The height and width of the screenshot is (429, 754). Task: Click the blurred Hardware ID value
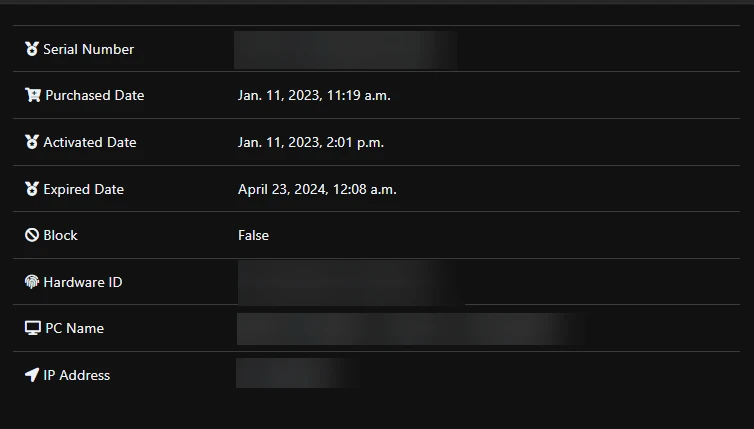[x=350, y=282]
